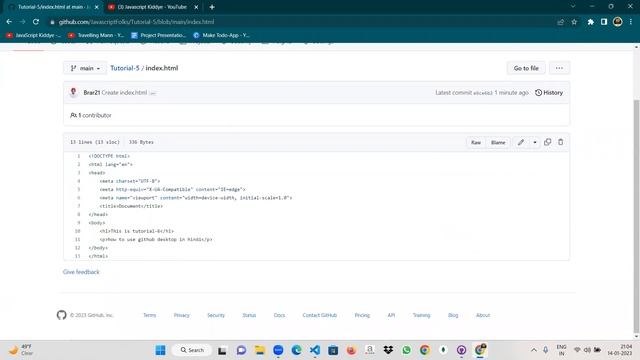Screen dimensions: 640x360
Task: Open Dropbox from the taskbar
Action: pos(388,350)
